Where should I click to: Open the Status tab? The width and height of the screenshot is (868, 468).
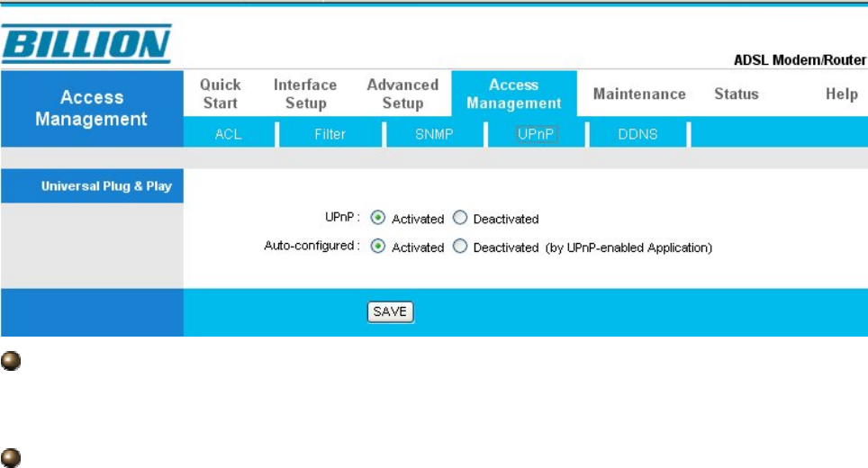coord(737,94)
